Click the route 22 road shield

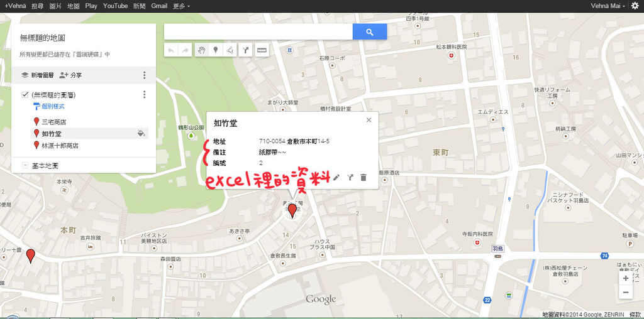pos(487,300)
